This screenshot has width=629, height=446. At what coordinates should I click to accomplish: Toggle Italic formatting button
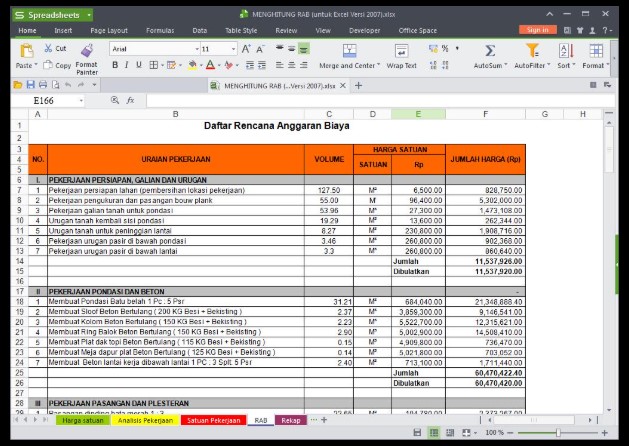[x=127, y=65]
